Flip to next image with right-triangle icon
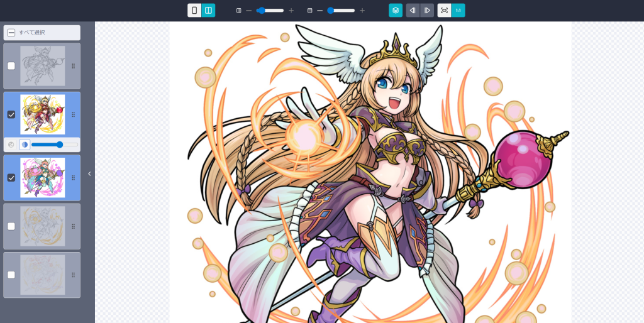The width and height of the screenshot is (644, 323). pos(427,11)
